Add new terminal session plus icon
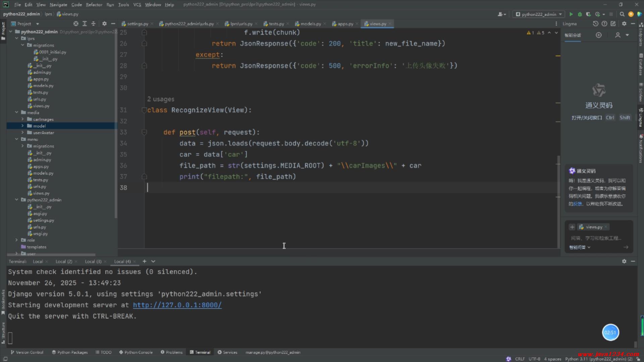The width and height of the screenshot is (644, 362). point(145,261)
